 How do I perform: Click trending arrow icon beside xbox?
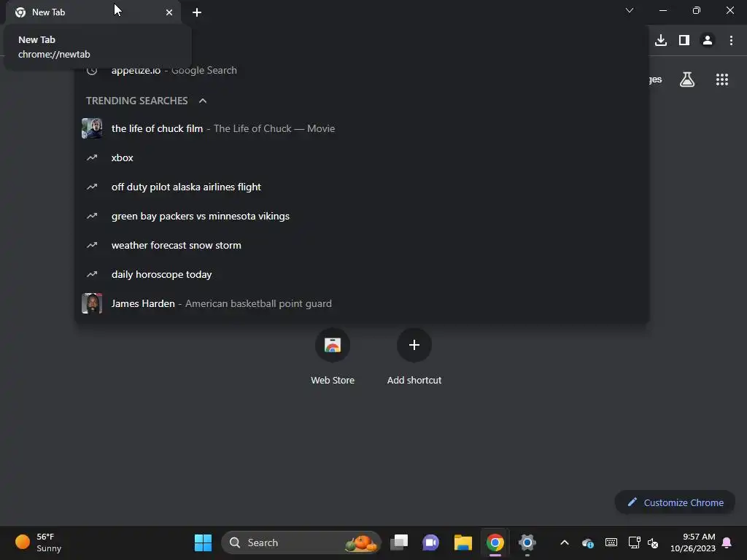click(x=92, y=157)
